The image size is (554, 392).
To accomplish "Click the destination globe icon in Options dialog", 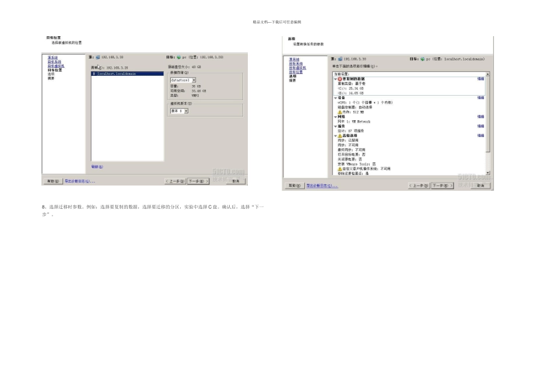I will [422, 59].
